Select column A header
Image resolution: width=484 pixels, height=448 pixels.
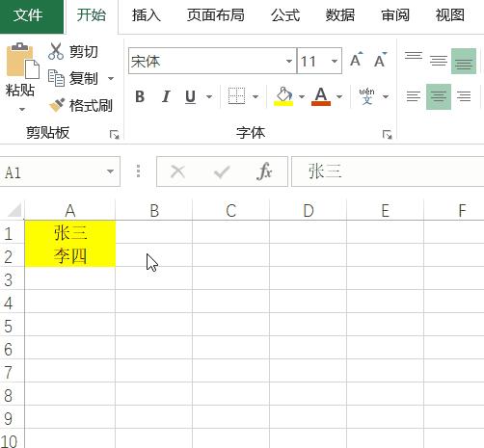click(x=70, y=210)
